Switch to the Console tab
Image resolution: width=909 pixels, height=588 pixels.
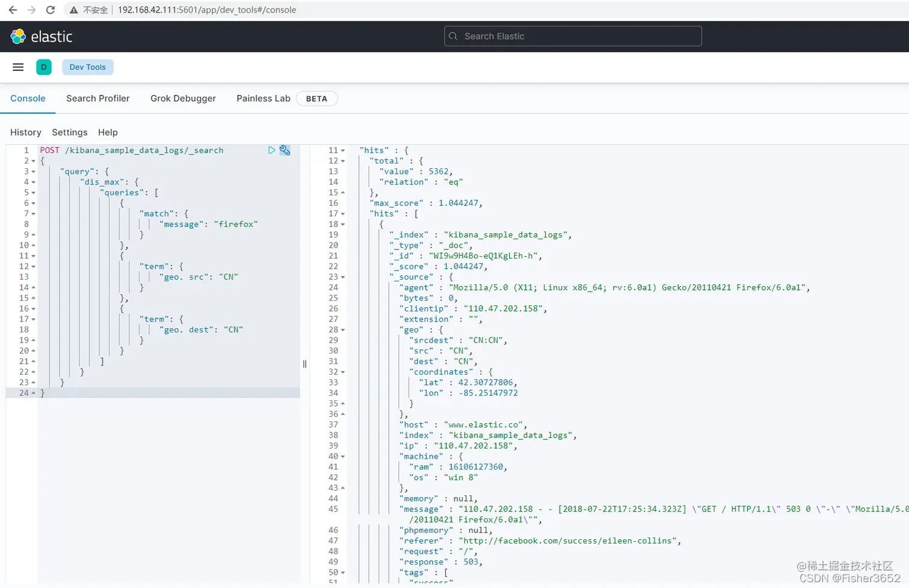(28, 99)
